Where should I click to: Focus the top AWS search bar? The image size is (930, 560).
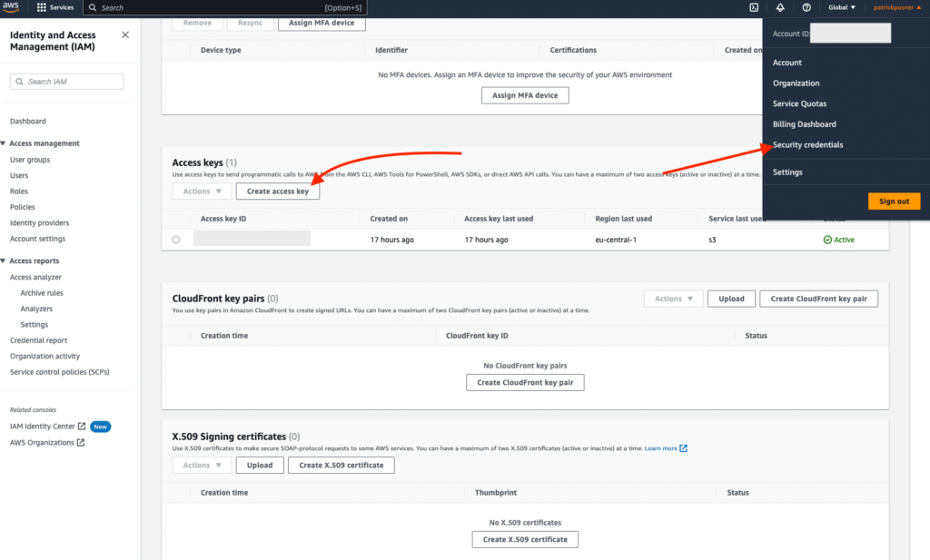(x=225, y=7)
